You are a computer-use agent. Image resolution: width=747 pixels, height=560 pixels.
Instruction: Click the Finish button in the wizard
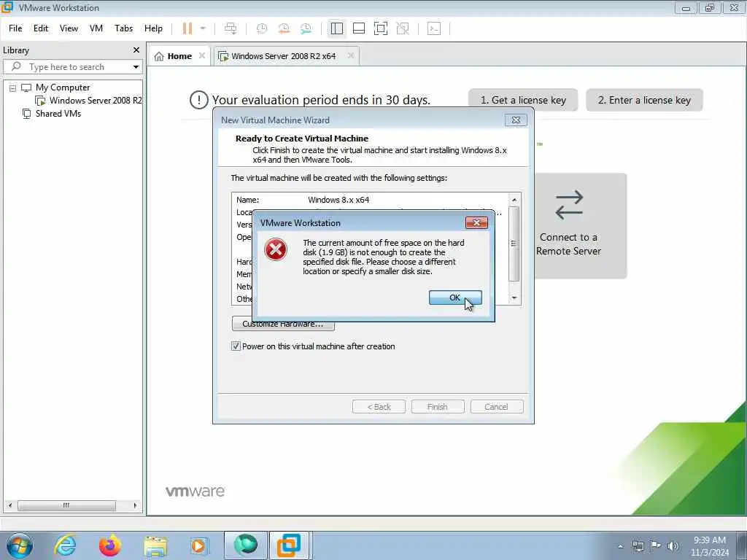pos(438,407)
